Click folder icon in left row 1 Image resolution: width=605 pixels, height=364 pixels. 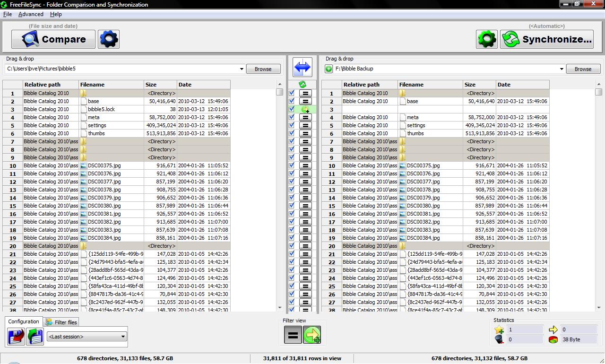[x=83, y=93]
